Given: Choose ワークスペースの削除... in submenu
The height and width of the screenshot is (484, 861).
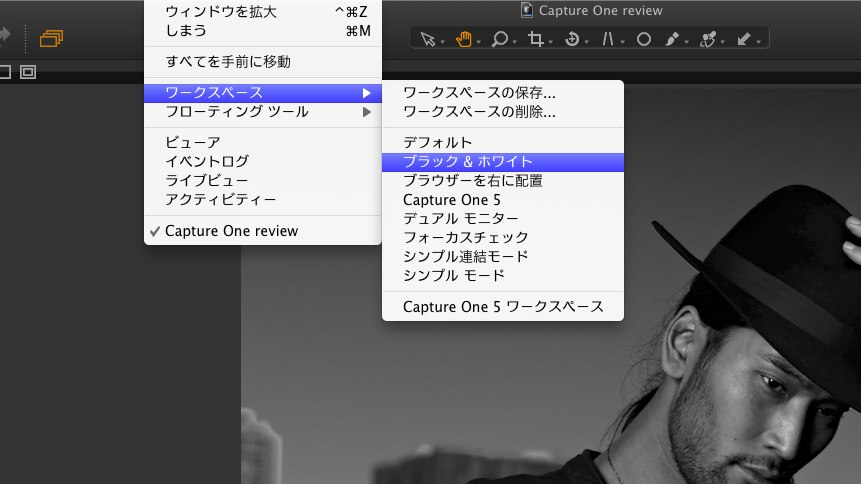Looking at the screenshot, I should tap(503, 112).
